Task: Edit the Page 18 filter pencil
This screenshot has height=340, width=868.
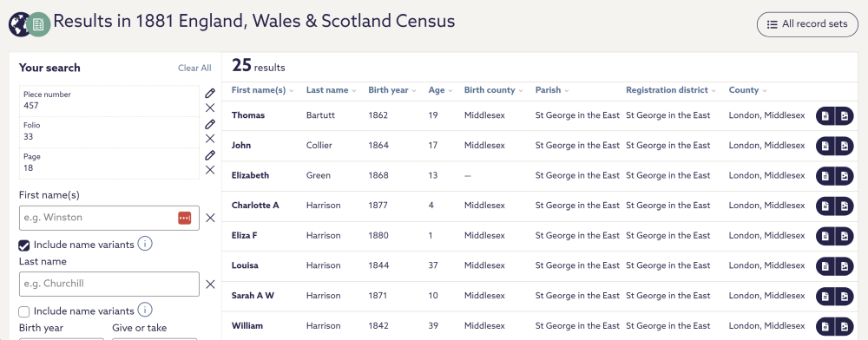Action: [x=210, y=155]
